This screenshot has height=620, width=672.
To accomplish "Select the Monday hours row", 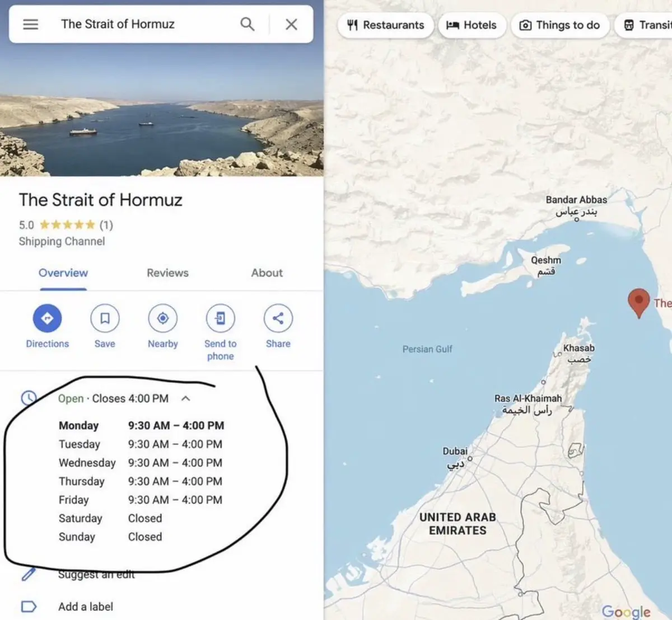I will 141,426.
